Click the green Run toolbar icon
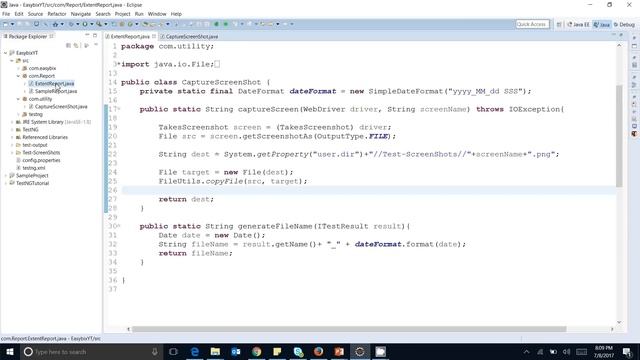Screen dimensions: 640x360 click(85, 24)
